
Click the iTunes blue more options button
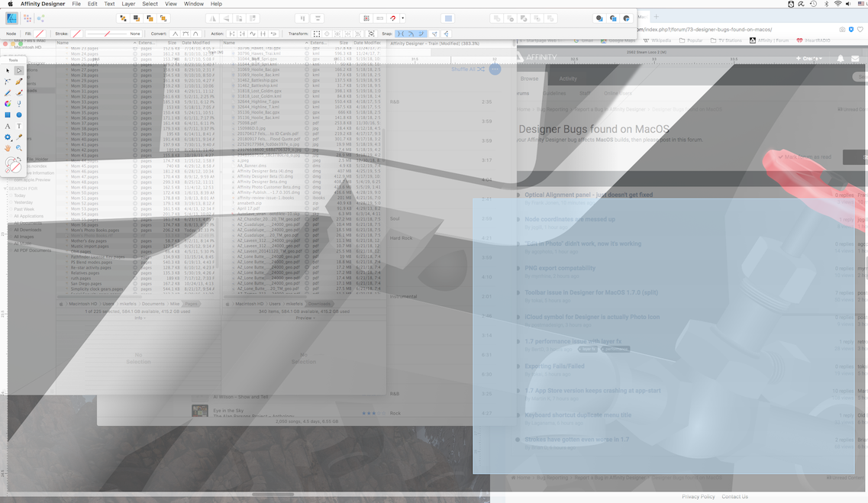(x=495, y=69)
